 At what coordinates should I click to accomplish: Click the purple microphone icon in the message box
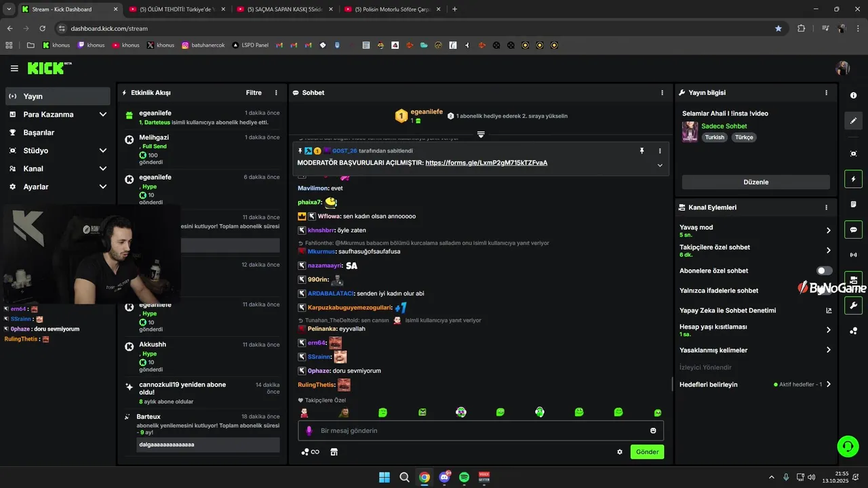[309, 430]
